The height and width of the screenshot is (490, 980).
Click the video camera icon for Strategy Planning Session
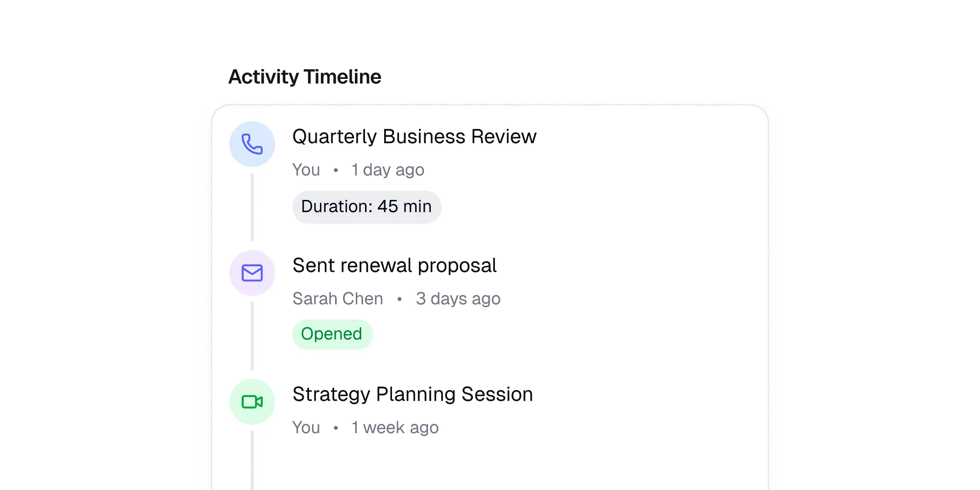[x=252, y=401]
